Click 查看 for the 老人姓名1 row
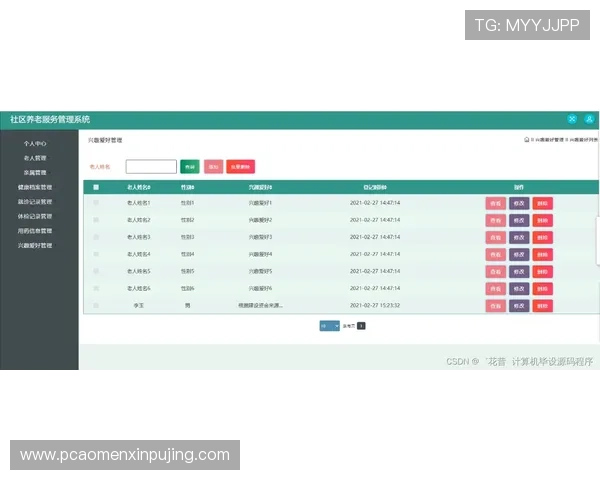This screenshot has width=600, height=480. 495,203
